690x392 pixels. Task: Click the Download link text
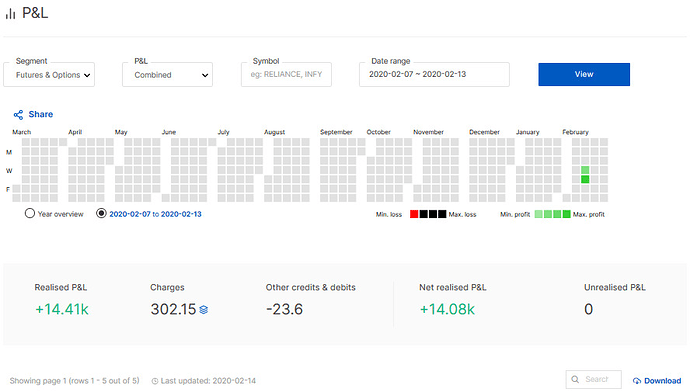(662, 381)
